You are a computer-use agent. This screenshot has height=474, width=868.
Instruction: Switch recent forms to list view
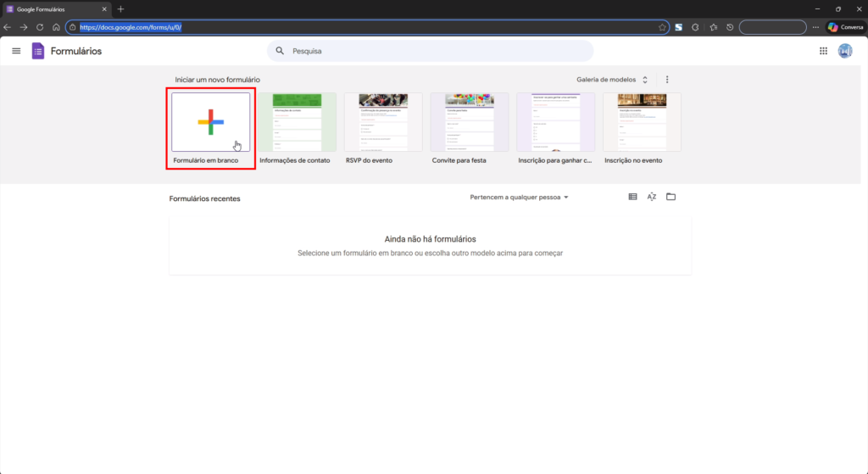[632, 197]
